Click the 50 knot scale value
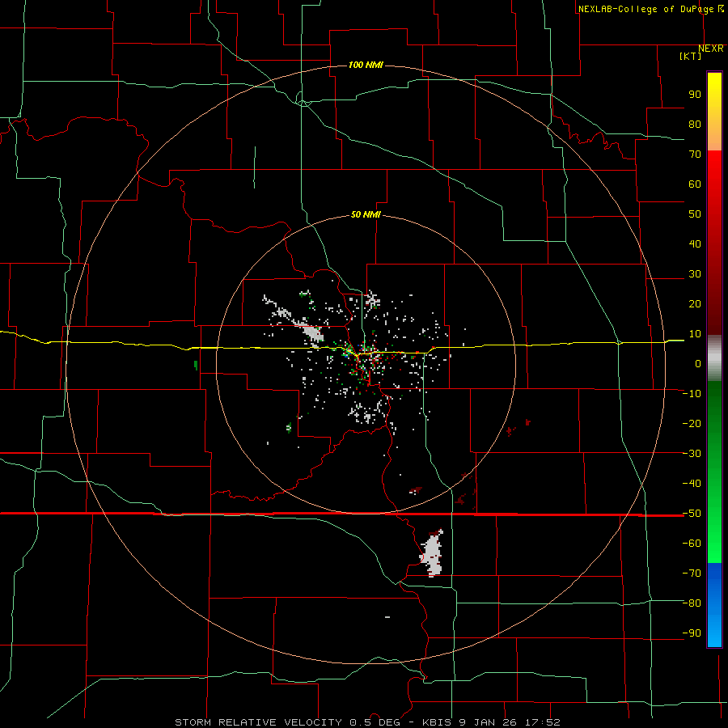 coord(695,214)
